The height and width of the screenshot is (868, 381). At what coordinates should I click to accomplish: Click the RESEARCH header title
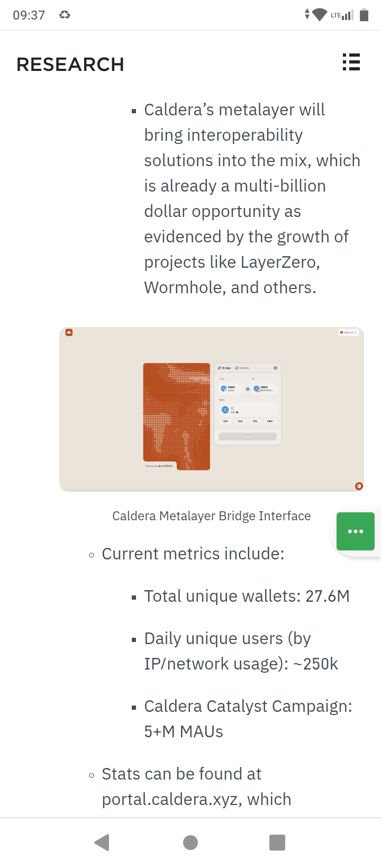coord(70,65)
